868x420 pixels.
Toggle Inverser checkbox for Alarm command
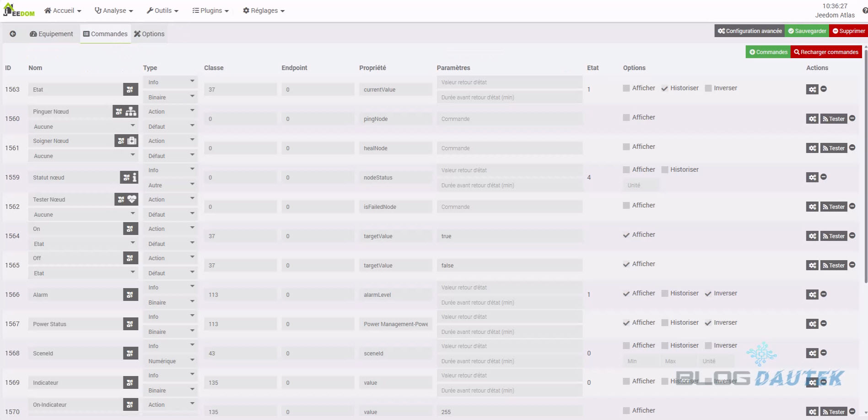click(x=708, y=294)
